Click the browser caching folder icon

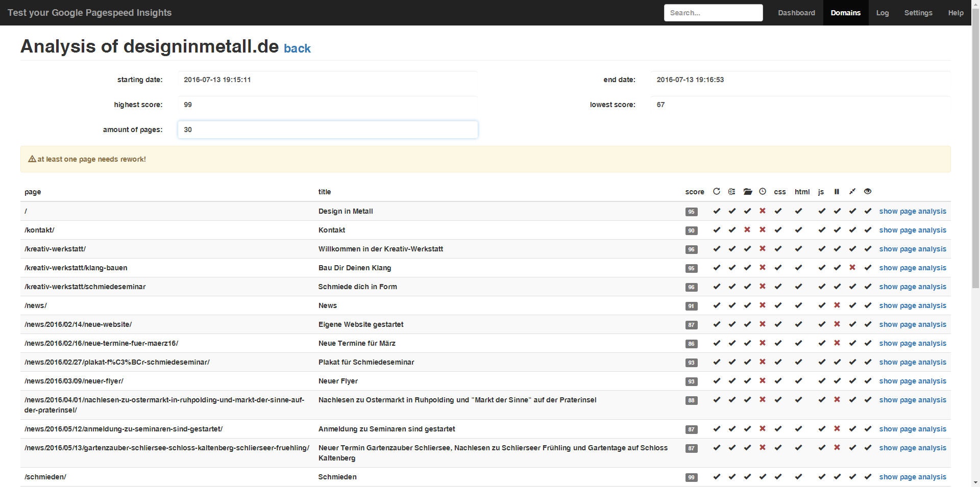tap(748, 191)
